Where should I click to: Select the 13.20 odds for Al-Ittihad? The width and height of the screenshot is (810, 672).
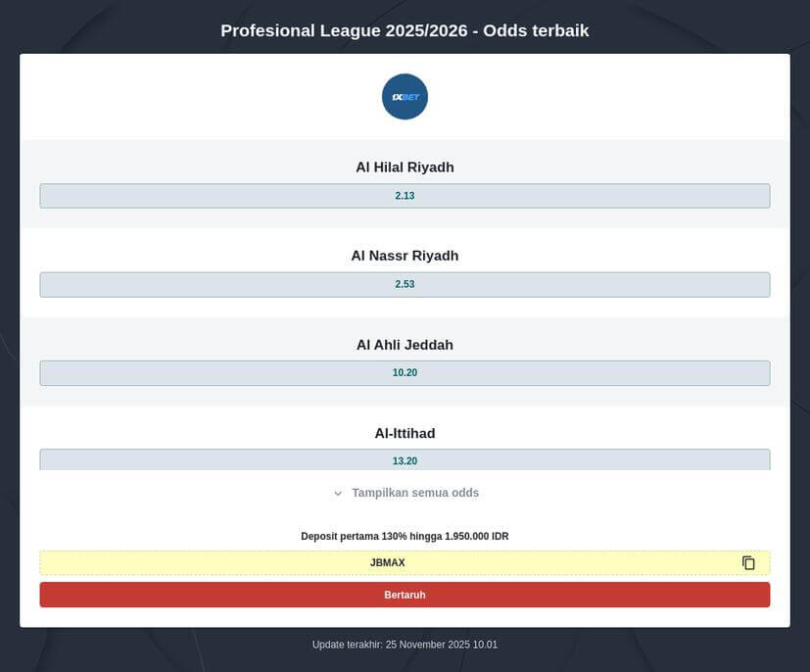[x=405, y=460]
